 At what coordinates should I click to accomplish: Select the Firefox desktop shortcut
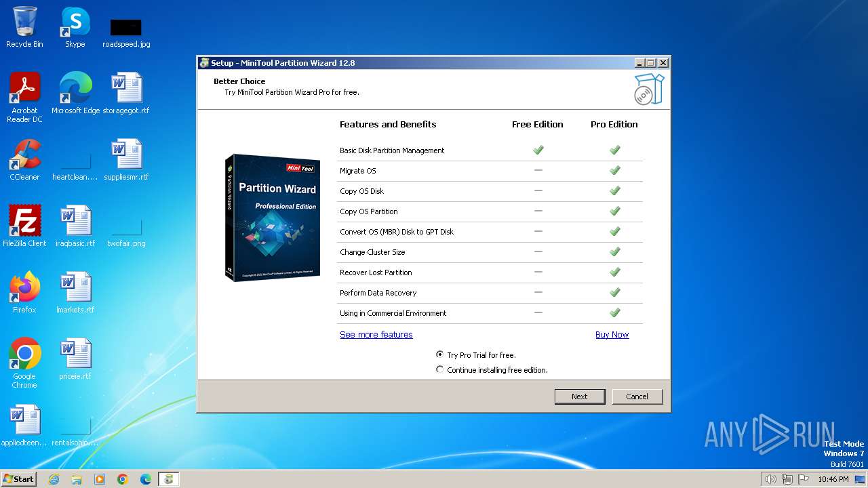point(24,292)
